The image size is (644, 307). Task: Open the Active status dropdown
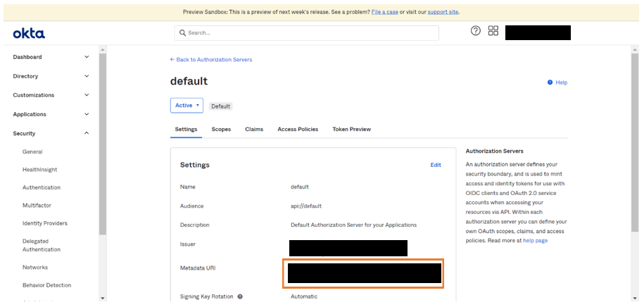coord(187,106)
